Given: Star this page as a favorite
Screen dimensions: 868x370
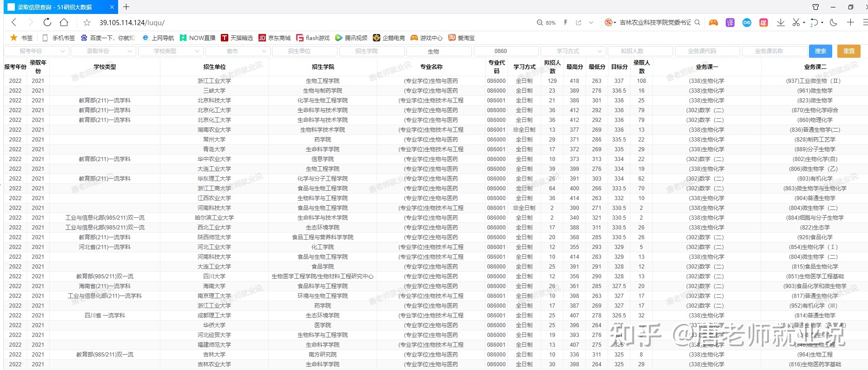Looking at the screenshot, I should pos(87,23).
